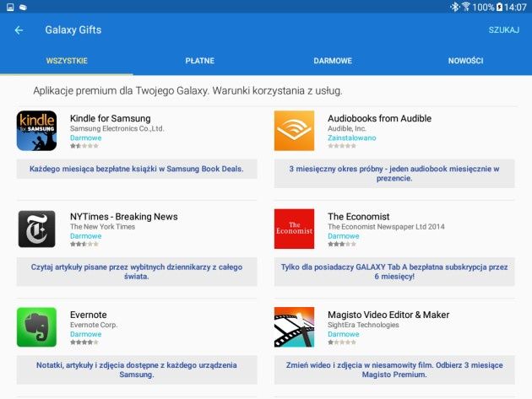Tap the 14:07 clock in status bar
532x399 pixels.
[x=515, y=7]
